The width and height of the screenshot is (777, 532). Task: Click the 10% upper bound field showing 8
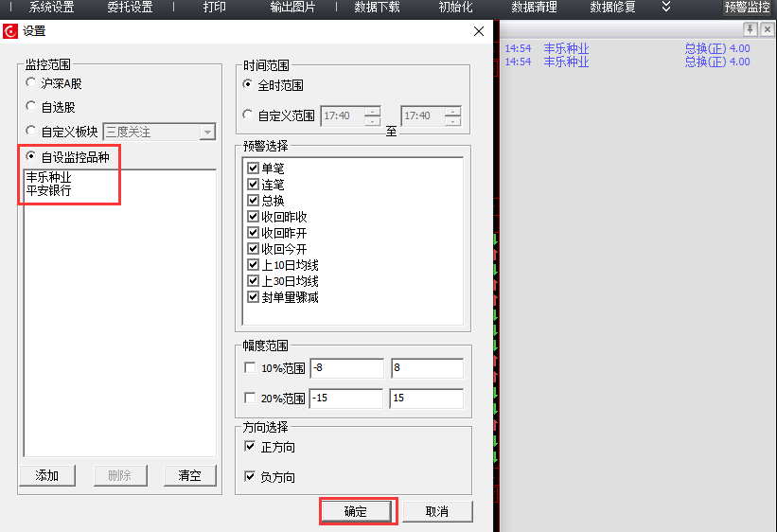click(427, 368)
